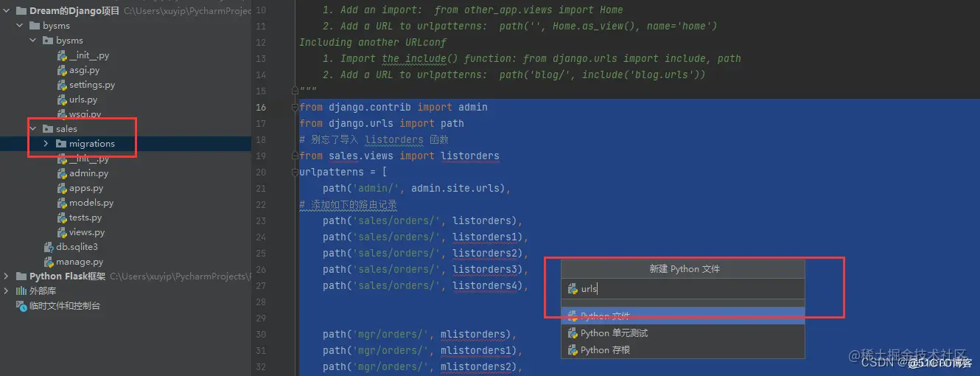The width and height of the screenshot is (980, 376).
Task: Click the 外部库 library bars icon
Action: (21, 291)
